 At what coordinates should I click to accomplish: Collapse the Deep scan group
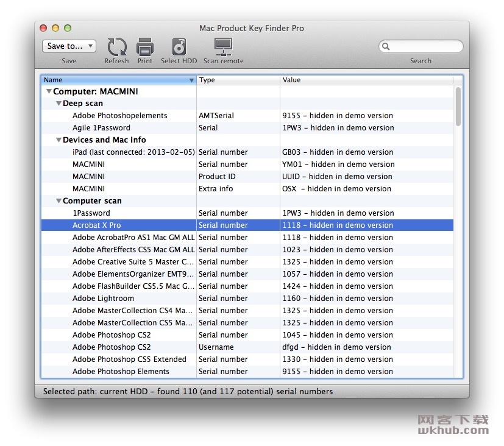[x=59, y=104]
